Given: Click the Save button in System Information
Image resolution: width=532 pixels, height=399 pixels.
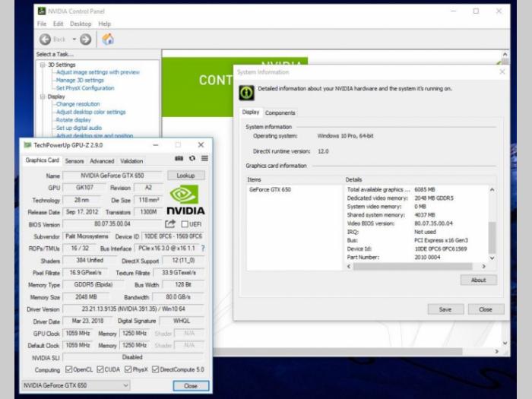Looking at the screenshot, I should coord(445,309).
